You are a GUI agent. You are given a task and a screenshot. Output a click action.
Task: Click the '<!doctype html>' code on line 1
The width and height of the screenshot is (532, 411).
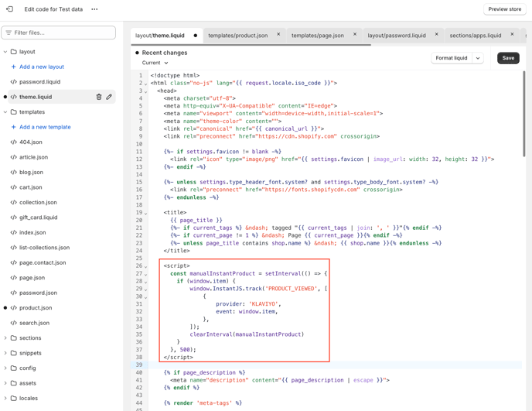point(175,75)
